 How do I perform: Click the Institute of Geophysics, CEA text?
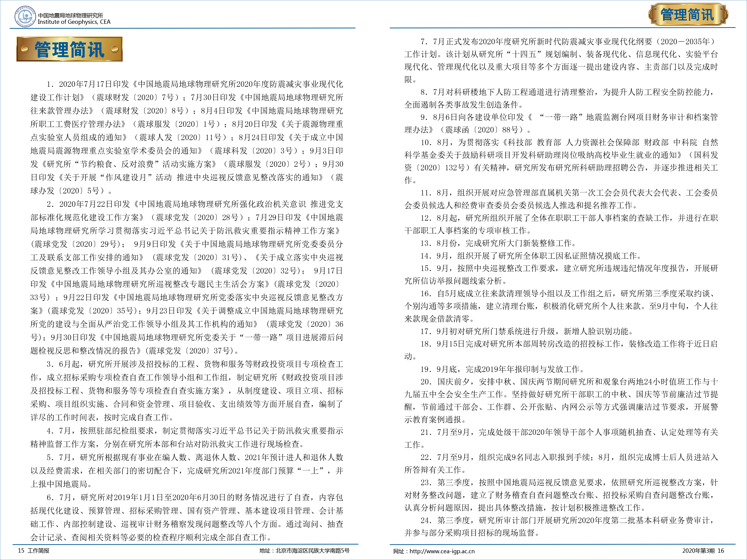coord(74,22)
